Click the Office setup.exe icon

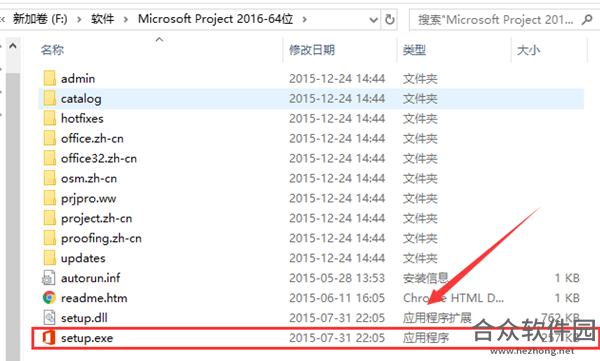49,338
